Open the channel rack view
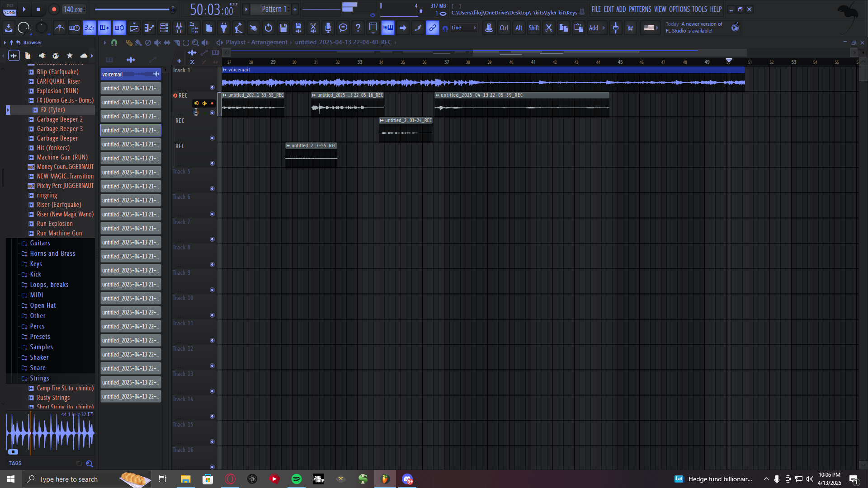This screenshot has width=868, height=488. [x=164, y=28]
